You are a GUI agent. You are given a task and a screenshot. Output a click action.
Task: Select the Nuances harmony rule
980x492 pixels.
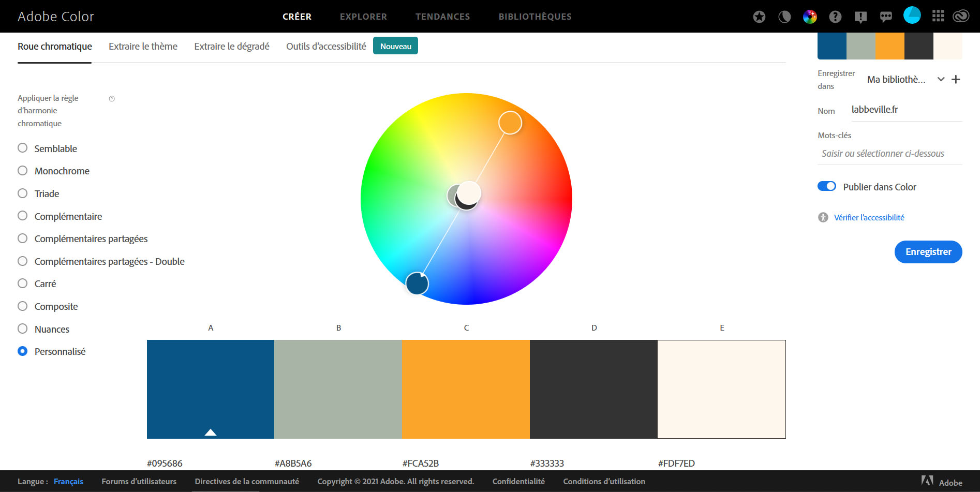(43, 329)
